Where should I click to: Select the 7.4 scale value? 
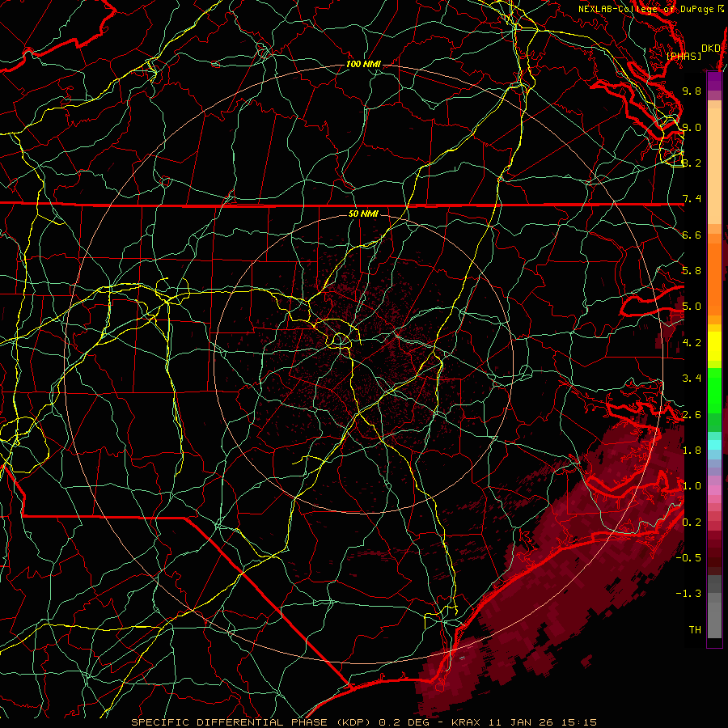(692, 199)
